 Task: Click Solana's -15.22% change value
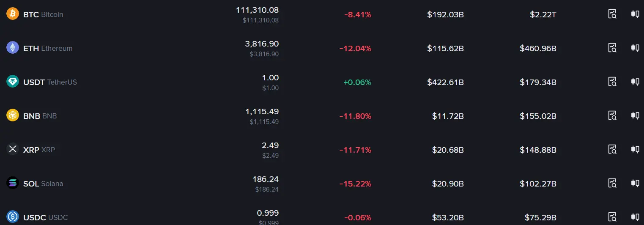click(x=355, y=184)
